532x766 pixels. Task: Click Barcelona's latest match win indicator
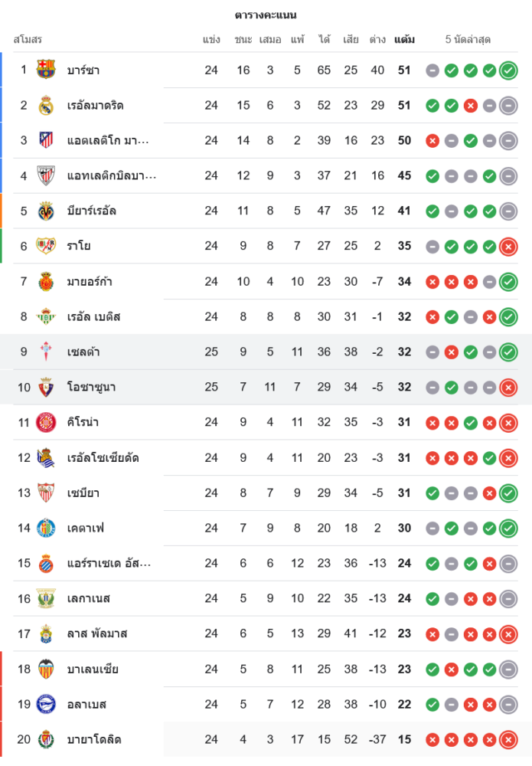pyautogui.click(x=508, y=70)
